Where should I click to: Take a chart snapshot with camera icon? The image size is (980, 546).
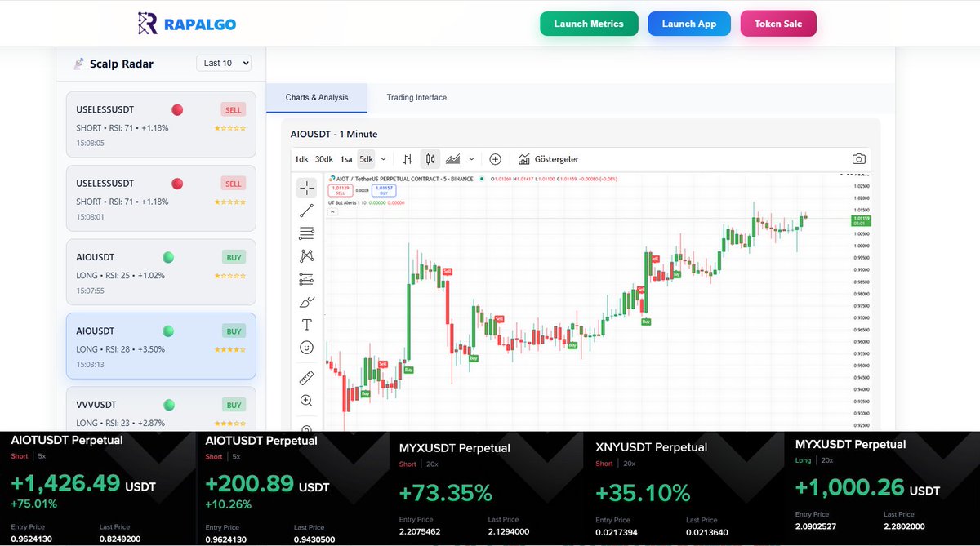858,159
